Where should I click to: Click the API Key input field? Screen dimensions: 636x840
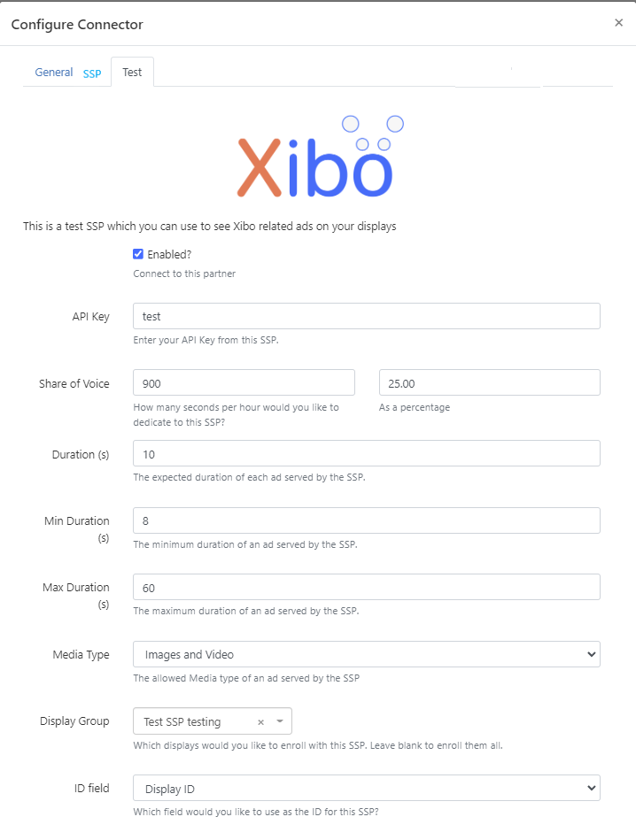(x=366, y=316)
